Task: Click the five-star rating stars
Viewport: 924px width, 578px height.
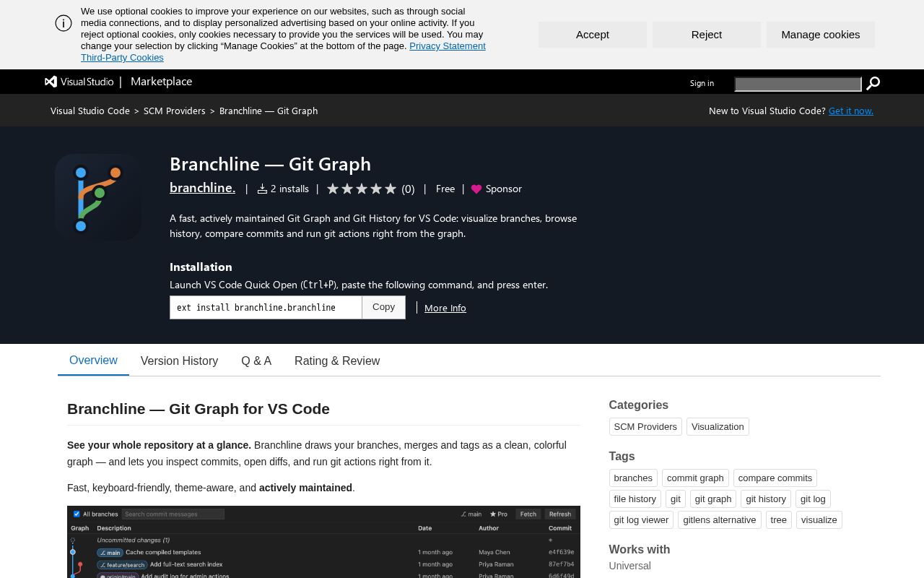Action: (362, 189)
